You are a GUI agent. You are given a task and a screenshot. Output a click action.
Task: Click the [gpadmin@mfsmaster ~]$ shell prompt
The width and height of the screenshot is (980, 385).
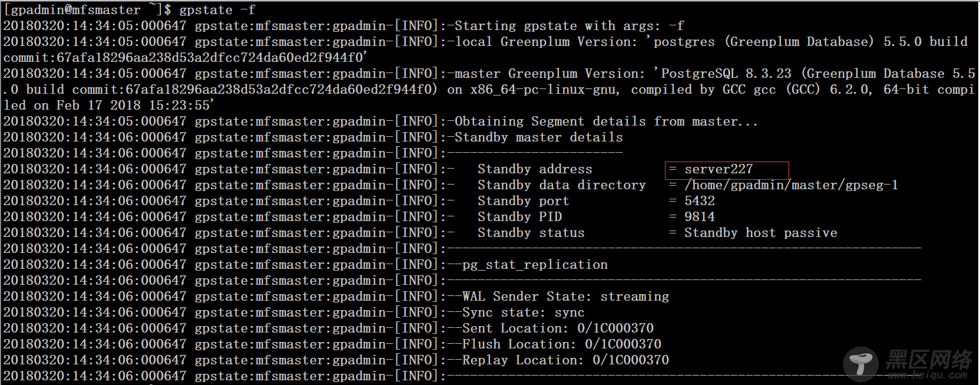pos(88,10)
